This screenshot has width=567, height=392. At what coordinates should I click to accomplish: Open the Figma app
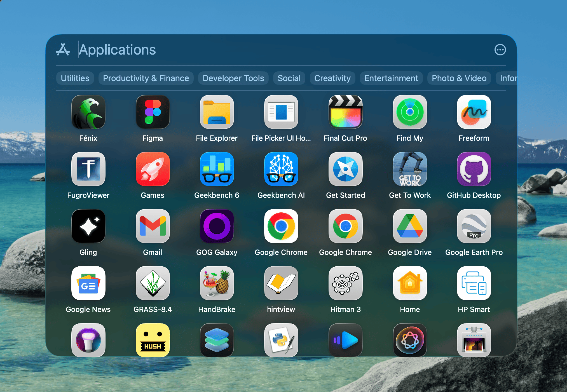pyautogui.click(x=153, y=112)
